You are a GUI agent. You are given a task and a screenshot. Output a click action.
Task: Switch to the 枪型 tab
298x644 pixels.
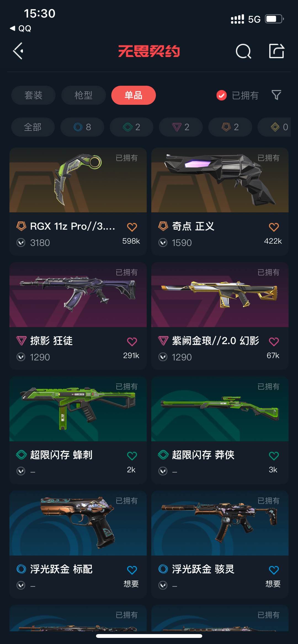(x=84, y=95)
